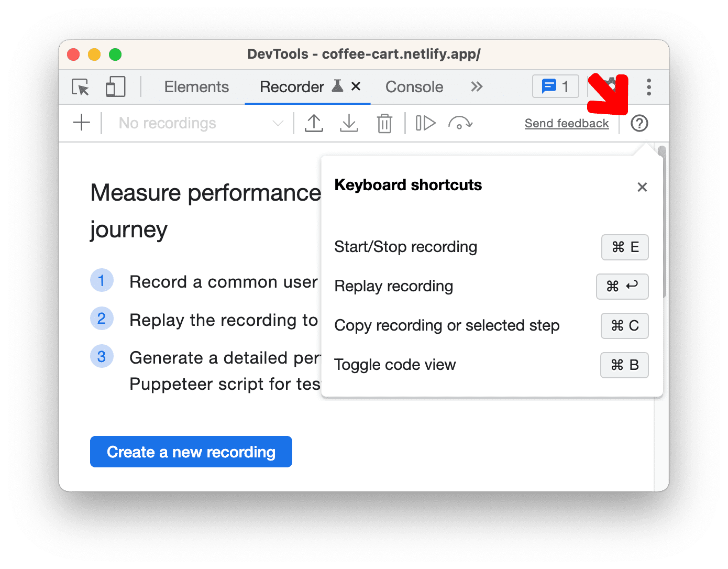
Task: Click the inspect element picker icon
Action: (x=80, y=87)
